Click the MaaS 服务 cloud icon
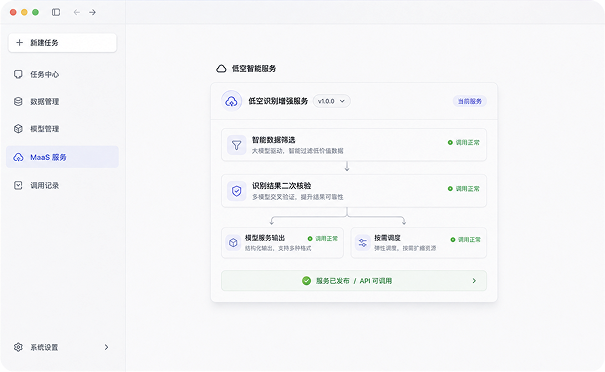The image size is (605, 372). [x=18, y=157]
